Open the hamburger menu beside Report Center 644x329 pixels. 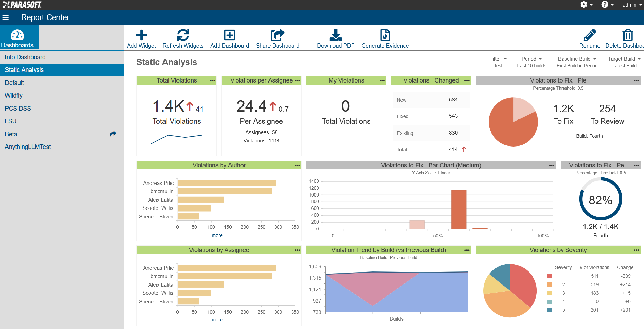(x=5, y=17)
